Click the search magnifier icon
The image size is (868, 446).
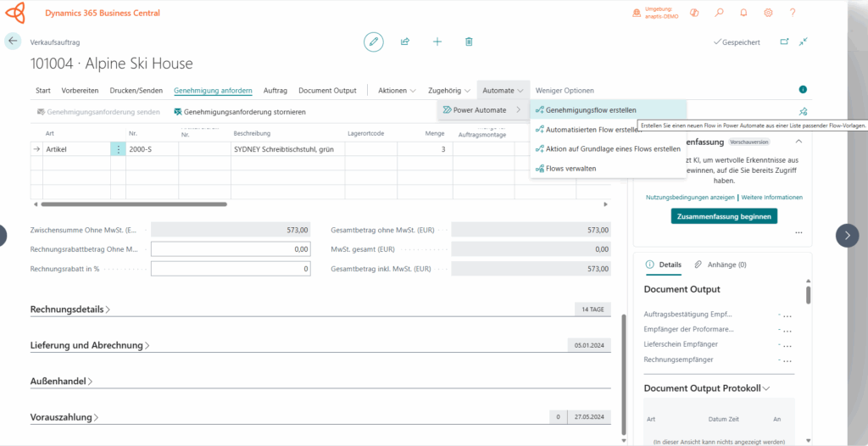click(x=719, y=12)
